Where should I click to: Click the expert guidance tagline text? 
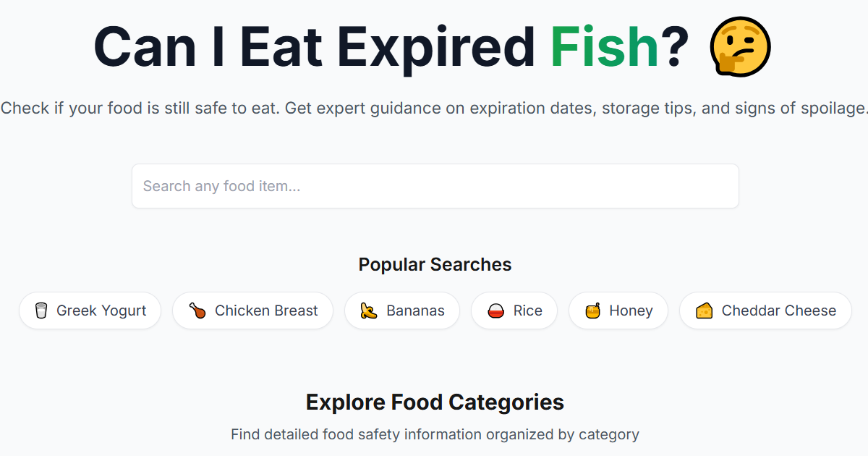[434, 108]
